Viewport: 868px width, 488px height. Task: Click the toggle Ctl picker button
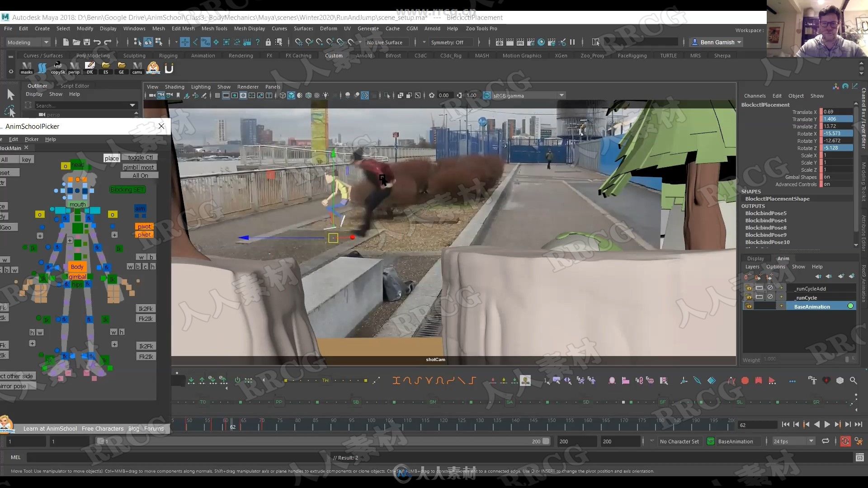(140, 158)
